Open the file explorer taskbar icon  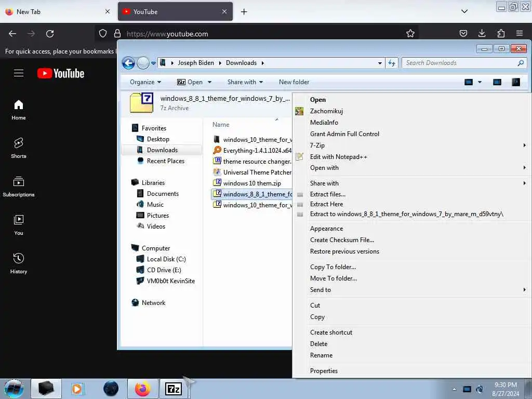[x=46, y=389]
